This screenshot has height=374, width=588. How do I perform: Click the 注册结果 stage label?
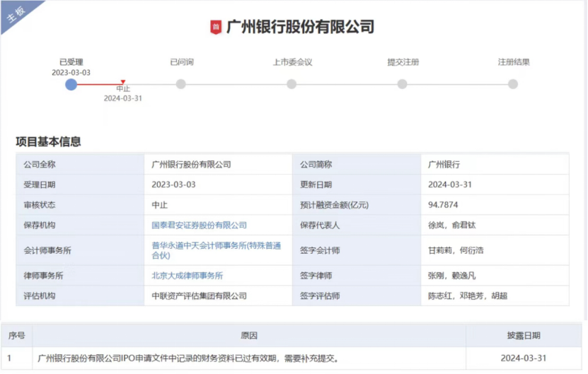tap(514, 62)
